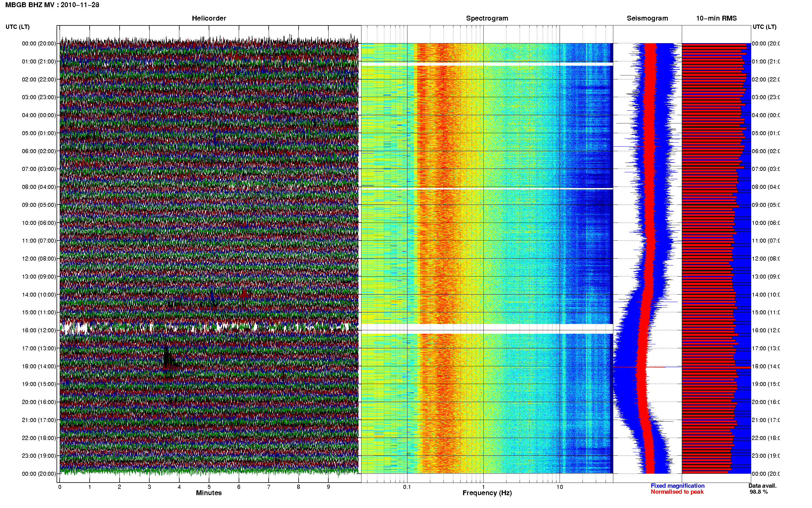Click the left 09:00 (05:00) time label
This screenshot has width=812, height=508.
click(39, 205)
